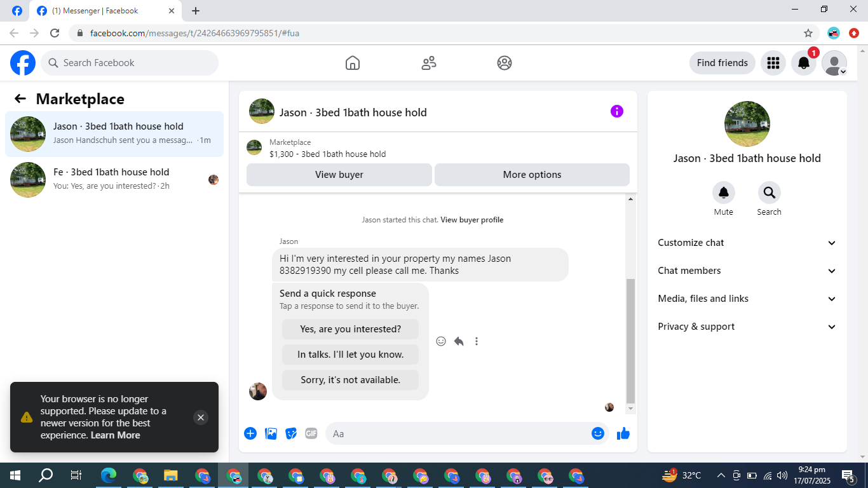868x488 pixels.
Task: Open the Friends icon in top navigation
Action: [429, 63]
